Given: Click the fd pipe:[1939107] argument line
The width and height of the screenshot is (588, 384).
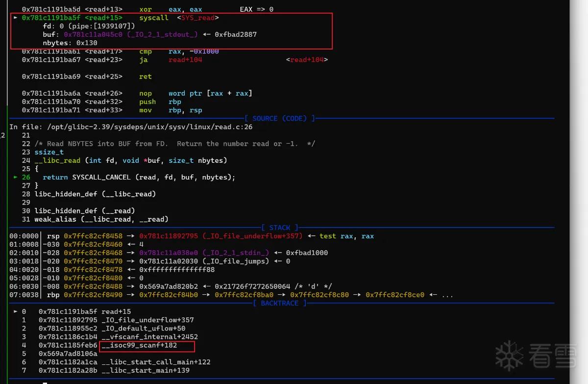Looking at the screenshot, I should click(89, 26).
